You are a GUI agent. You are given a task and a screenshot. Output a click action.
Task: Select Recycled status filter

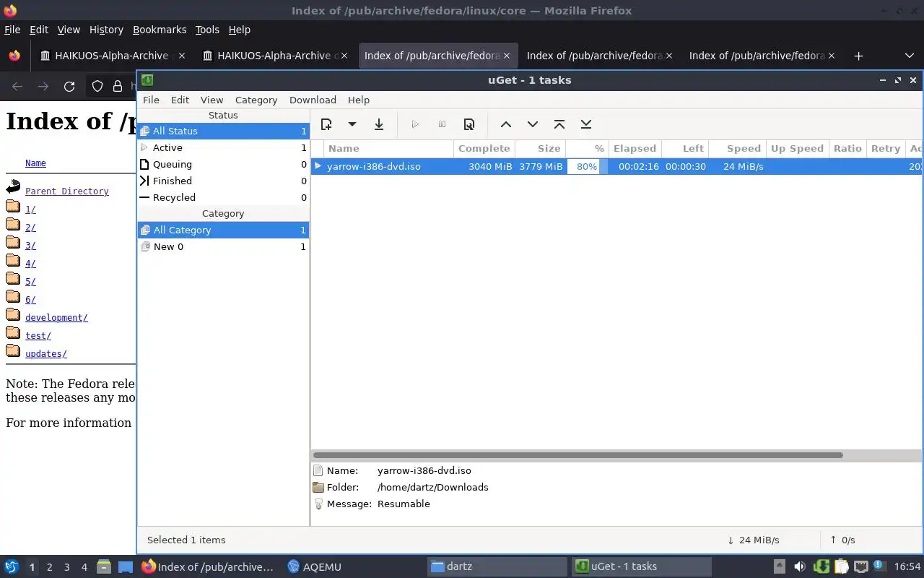click(x=223, y=197)
